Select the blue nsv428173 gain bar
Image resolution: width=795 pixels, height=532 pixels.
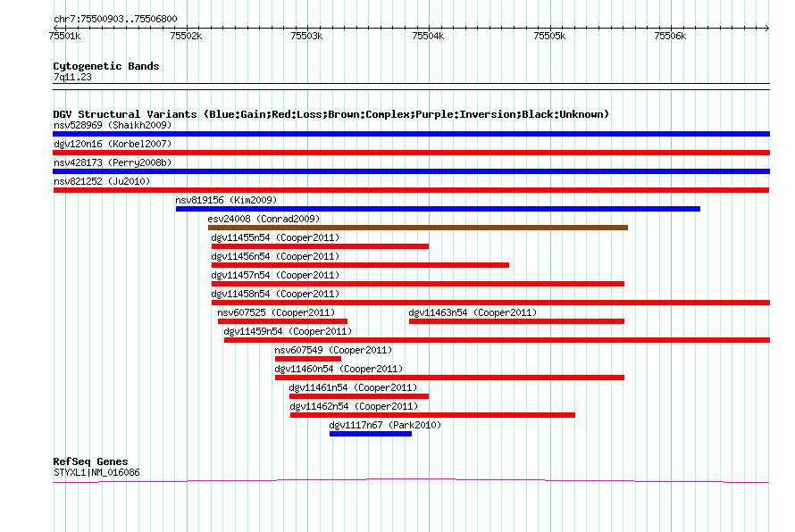point(411,171)
